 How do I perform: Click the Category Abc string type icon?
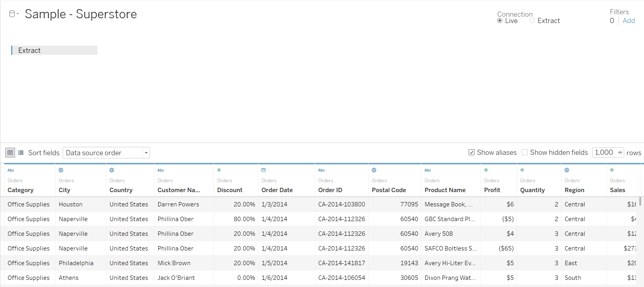click(x=11, y=170)
